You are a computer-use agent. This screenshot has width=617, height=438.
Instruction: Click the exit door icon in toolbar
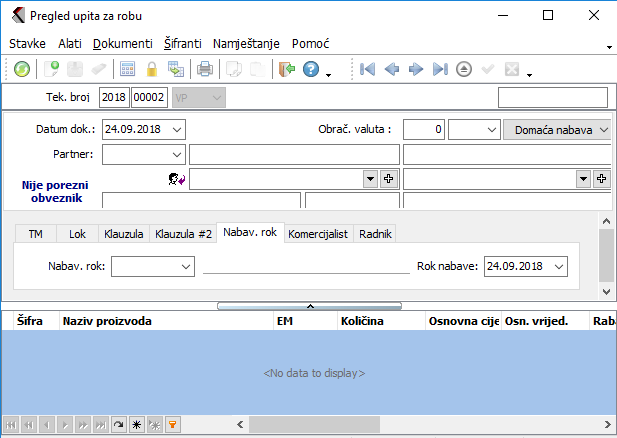coord(286,69)
